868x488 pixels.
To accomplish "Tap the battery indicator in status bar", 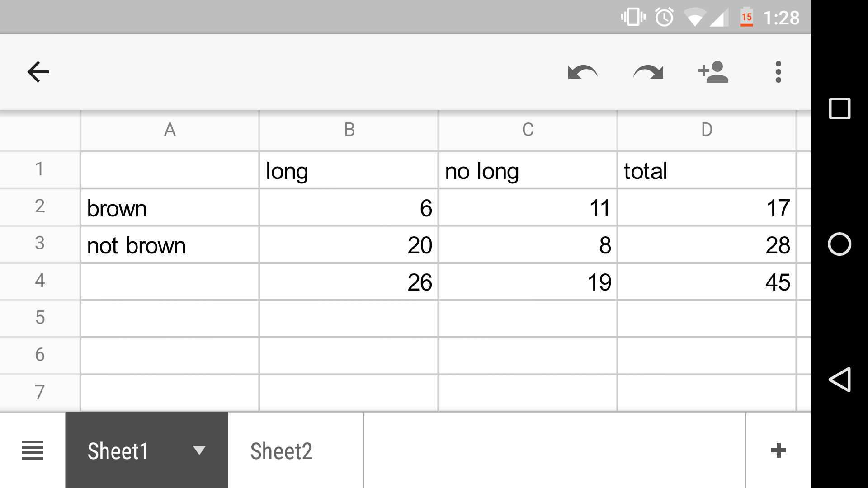I will (746, 18).
